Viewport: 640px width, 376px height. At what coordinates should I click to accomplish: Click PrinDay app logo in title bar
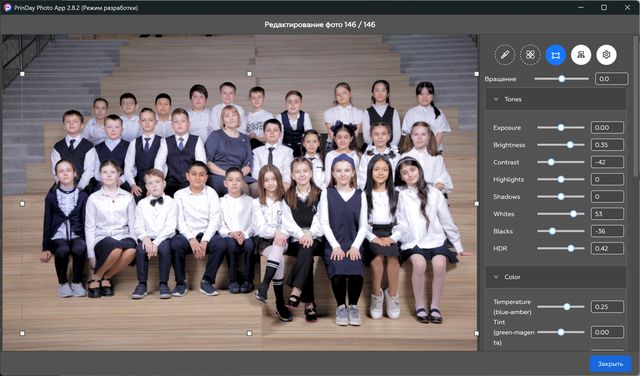click(x=7, y=7)
